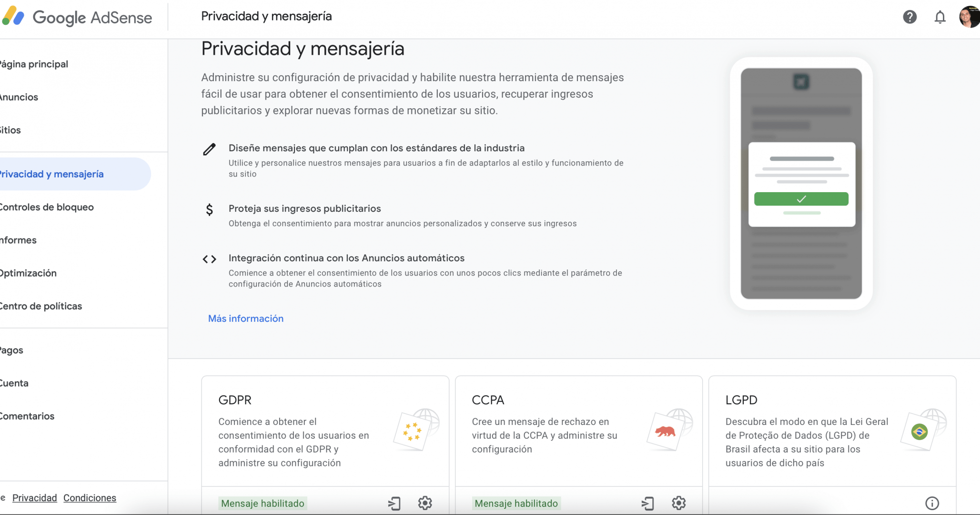Click 'Proteja sus ingresos publicitarios' text
The width and height of the screenshot is (980, 515).
pos(305,208)
